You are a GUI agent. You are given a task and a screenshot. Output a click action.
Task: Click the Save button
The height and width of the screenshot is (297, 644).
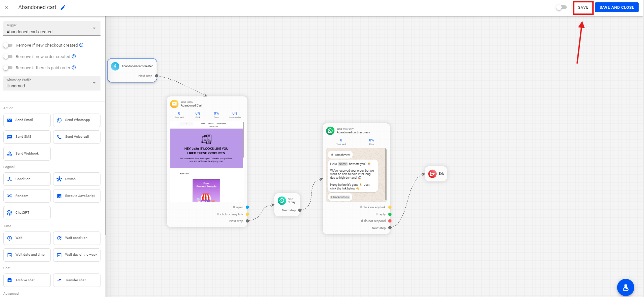[583, 7]
